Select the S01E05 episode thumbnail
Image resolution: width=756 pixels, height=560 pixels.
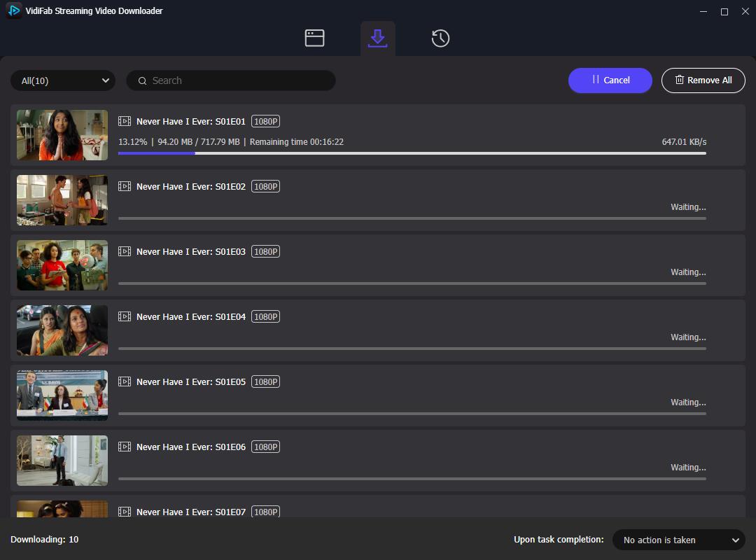[62, 395]
